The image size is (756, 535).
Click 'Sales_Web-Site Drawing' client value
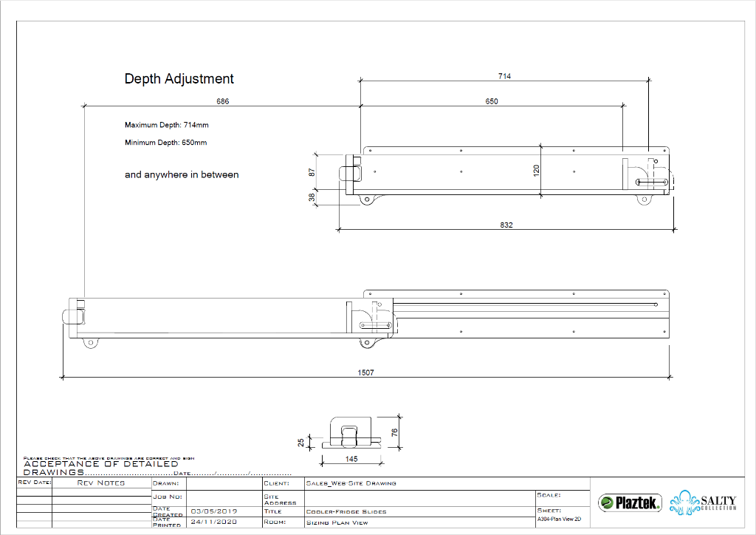351,483
